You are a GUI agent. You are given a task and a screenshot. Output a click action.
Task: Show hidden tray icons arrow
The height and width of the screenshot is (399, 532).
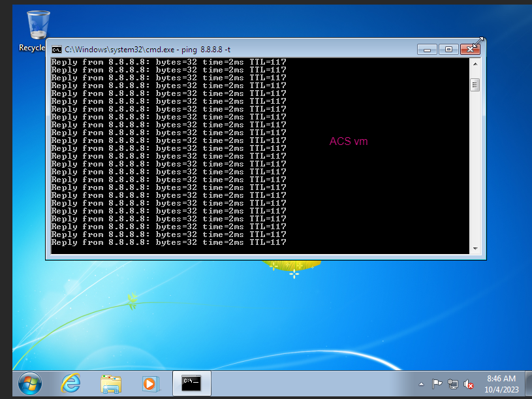tap(422, 384)
